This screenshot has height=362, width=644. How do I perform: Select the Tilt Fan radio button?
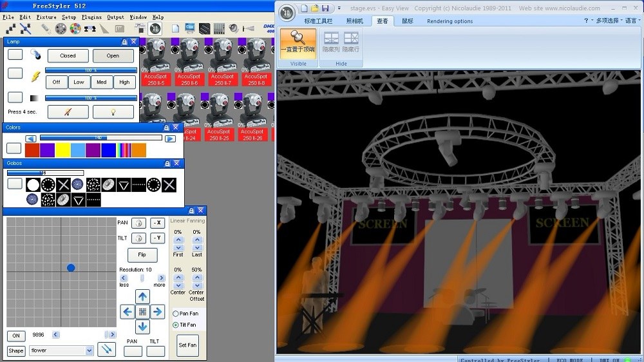[x=175, y=325]
